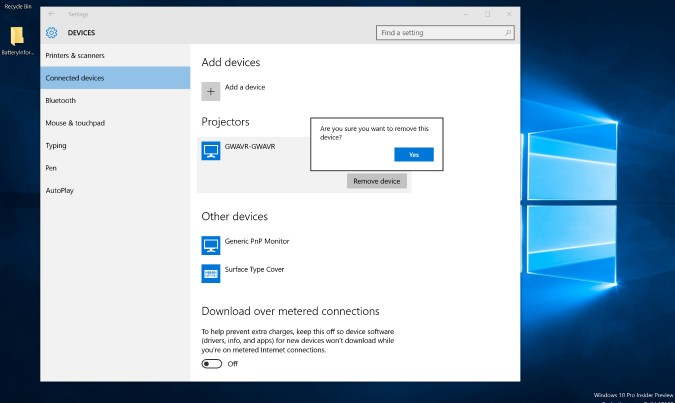Image resolution: width=675 pixels, height=403 pixels.
Task: Switch to Typing settings
Action: click(x=56, y=145)
